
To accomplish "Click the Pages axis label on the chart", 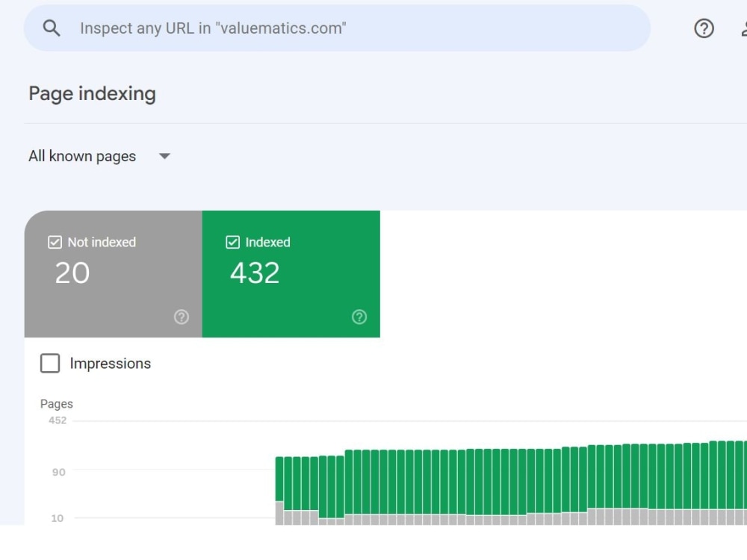I will point(57,403).
